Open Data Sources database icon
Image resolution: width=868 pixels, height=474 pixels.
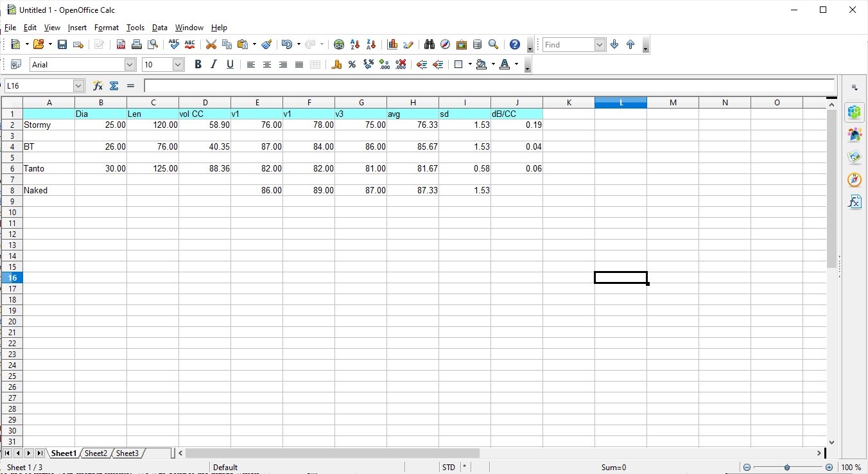point(478,44)
